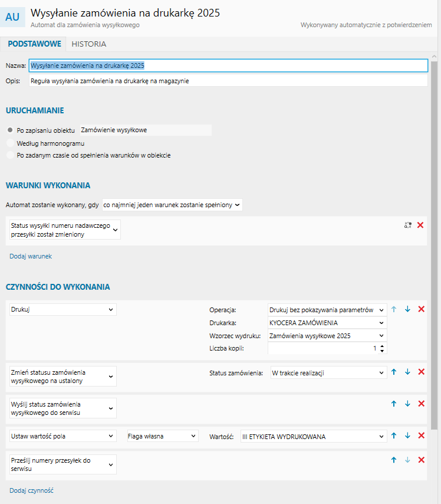Delete the shipment status condition row
Viewport: 441px width, 504px height.
[x=420, y=225]
